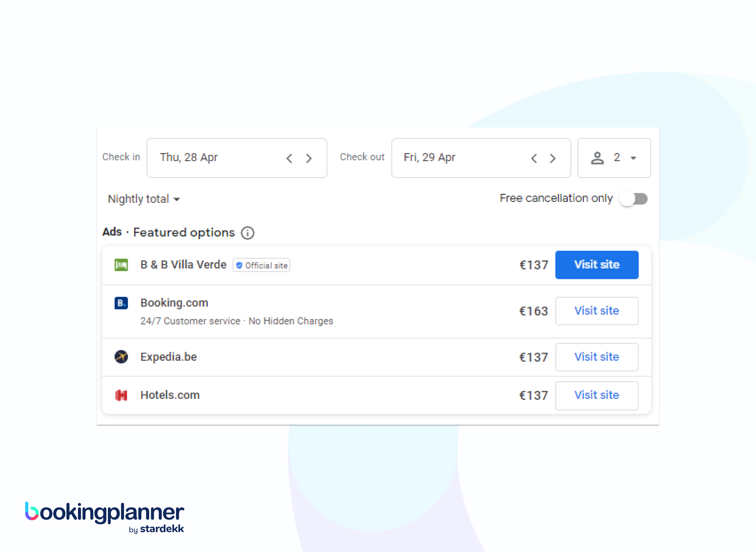Click the €163 Booking.com price

tap(534, 311)
